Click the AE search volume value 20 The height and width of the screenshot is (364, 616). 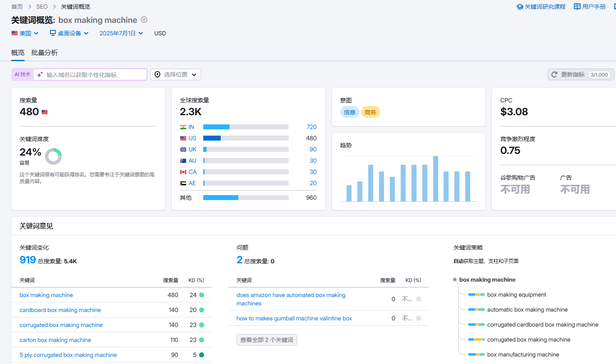point(313,183)
